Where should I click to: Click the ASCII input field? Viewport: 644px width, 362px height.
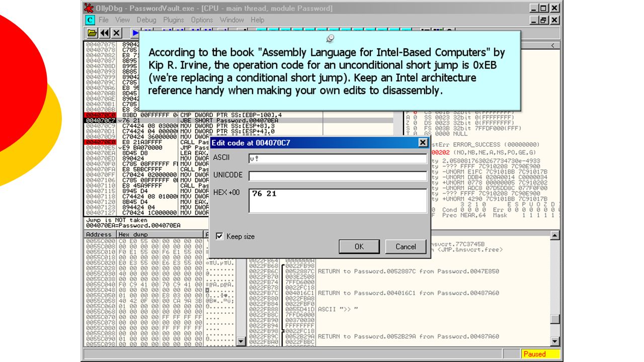point(338,158)
